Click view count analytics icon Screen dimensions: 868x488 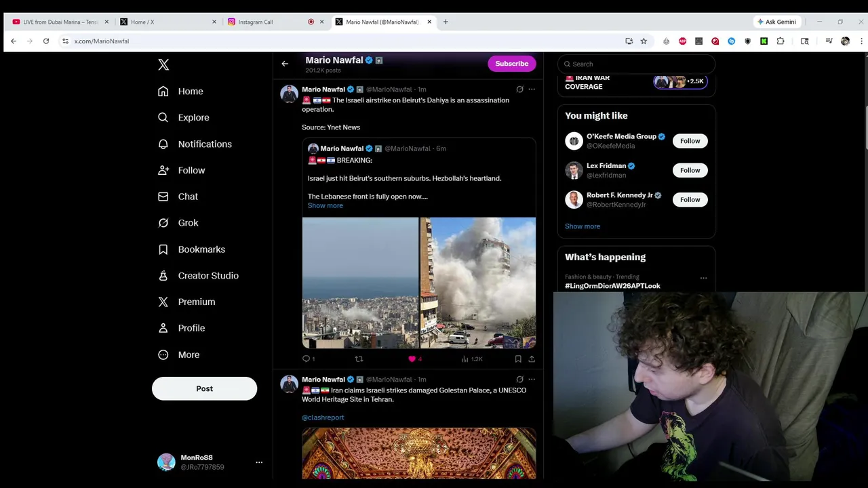tap(465, 359)
